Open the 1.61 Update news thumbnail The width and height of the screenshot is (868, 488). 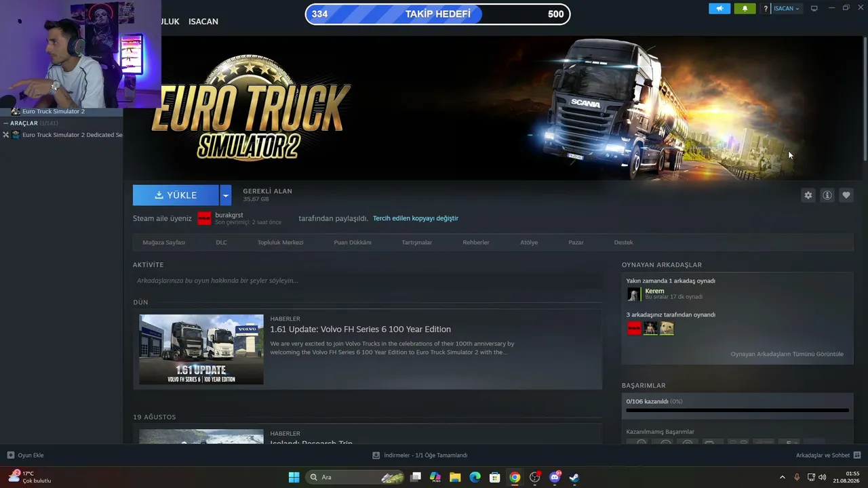click(201, 349)
